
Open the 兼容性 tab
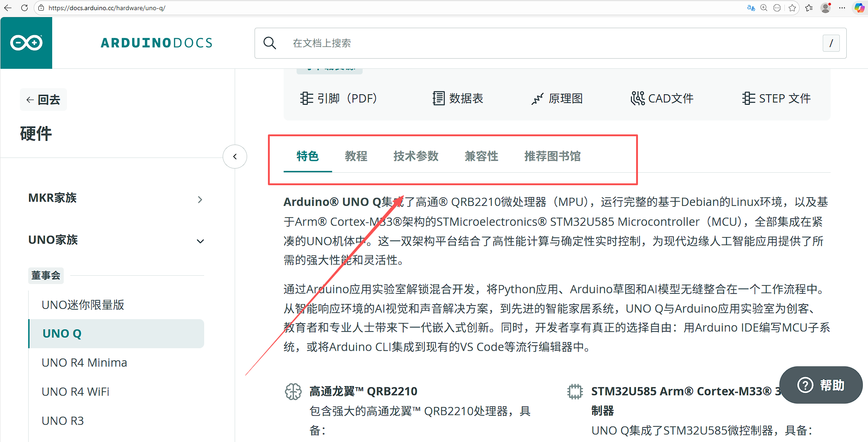coord(481,157)
